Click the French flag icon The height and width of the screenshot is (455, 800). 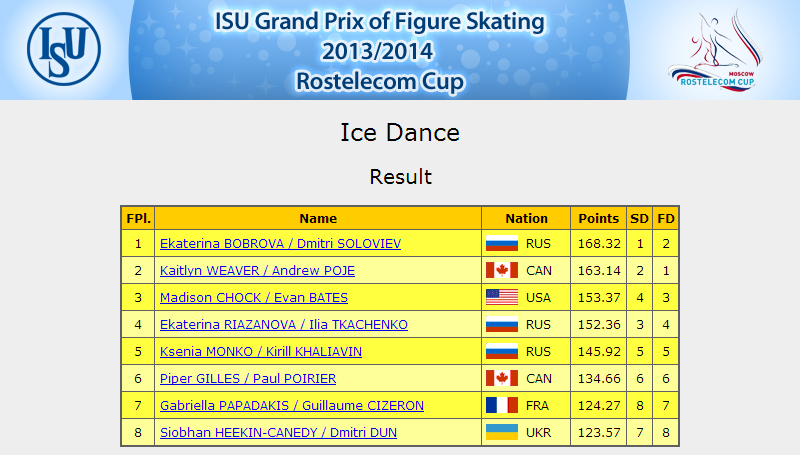click(x=502, y=406)
